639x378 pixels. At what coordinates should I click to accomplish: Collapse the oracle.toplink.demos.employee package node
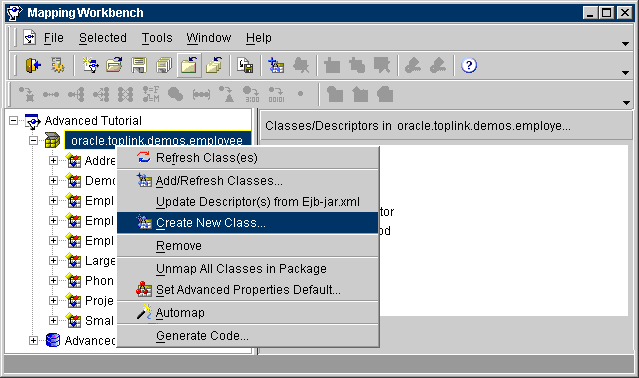[33, 141]
